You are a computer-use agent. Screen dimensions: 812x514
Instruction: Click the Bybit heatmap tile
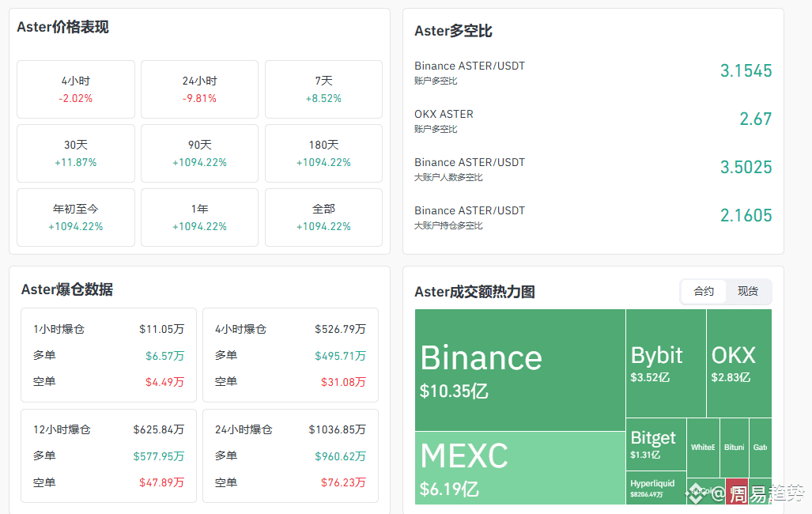pyautogui.click(x=666, y=363)
